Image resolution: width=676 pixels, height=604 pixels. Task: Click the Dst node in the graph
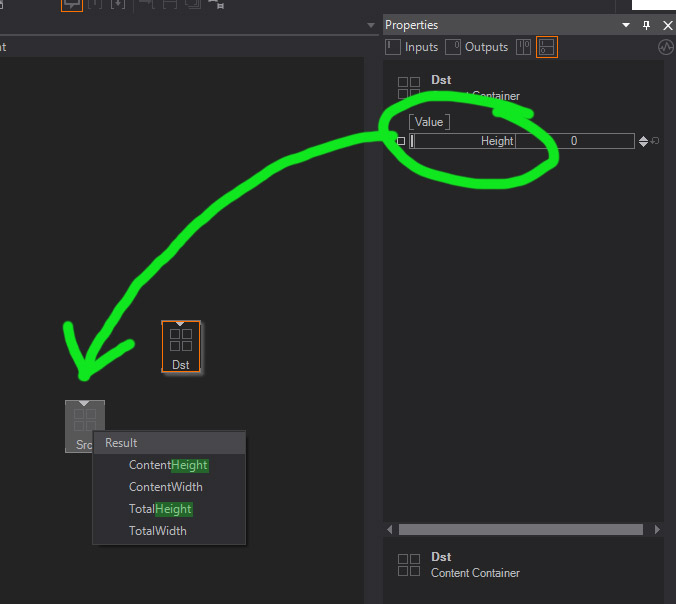[181, 346]
